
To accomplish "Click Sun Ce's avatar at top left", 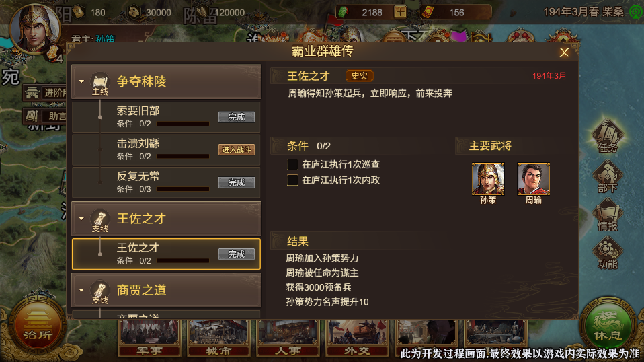I will [35, 29].
